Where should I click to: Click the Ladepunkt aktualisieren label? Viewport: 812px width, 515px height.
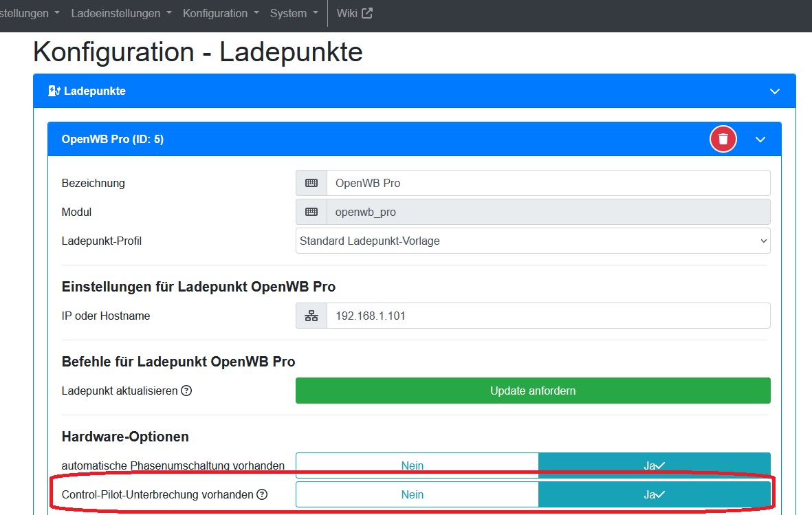120,391
